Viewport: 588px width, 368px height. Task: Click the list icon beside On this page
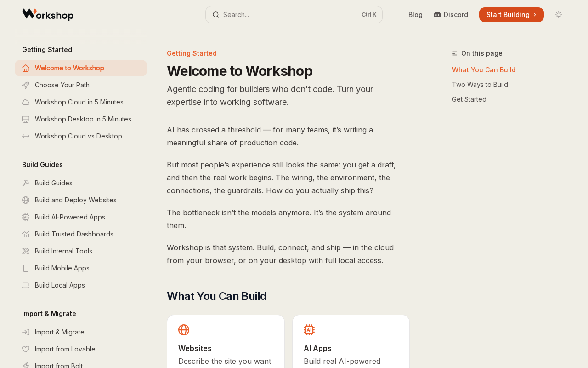click(x=455, y=53)
